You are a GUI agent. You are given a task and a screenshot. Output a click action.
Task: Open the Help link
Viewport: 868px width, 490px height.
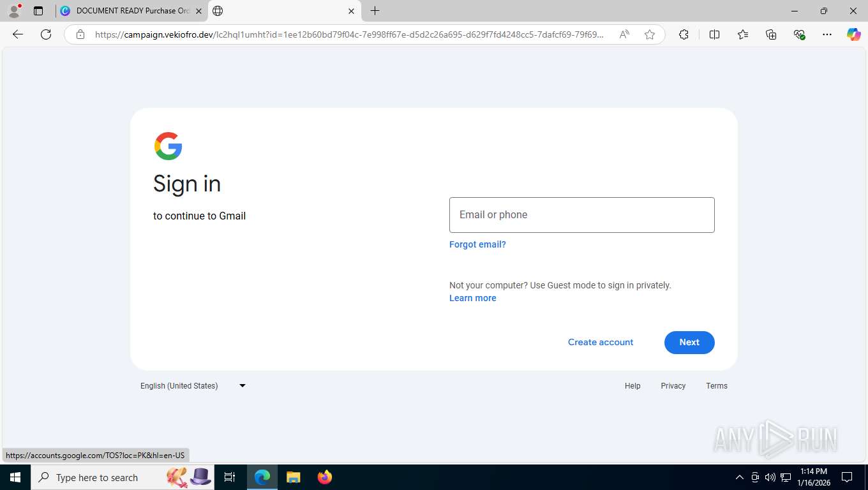tap(632, 386)
